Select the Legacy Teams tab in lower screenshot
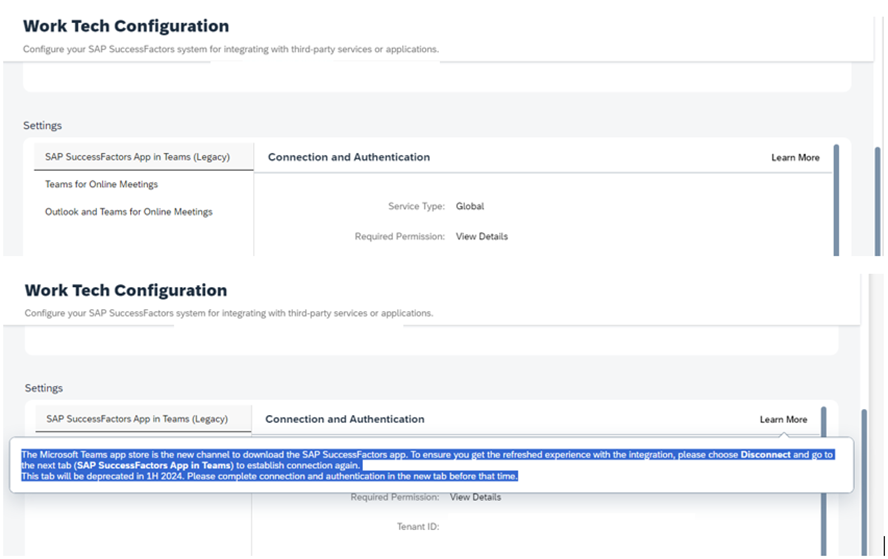 (143, 419)
